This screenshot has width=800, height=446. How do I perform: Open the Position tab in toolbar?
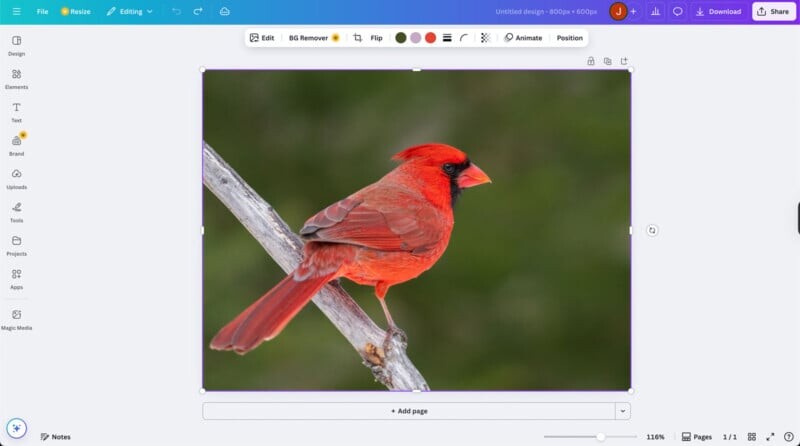tap(569, 38)
